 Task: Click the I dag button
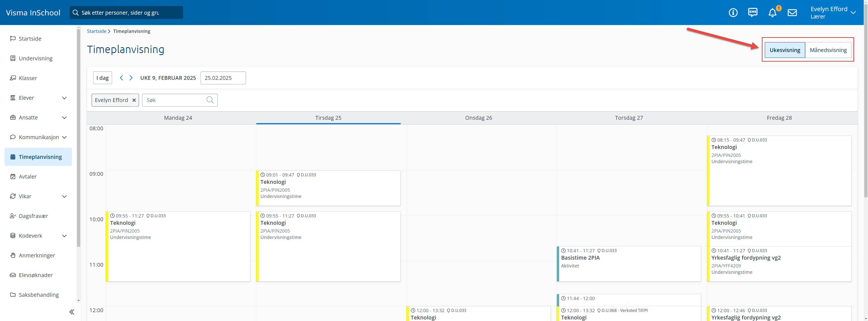point(102,78)
